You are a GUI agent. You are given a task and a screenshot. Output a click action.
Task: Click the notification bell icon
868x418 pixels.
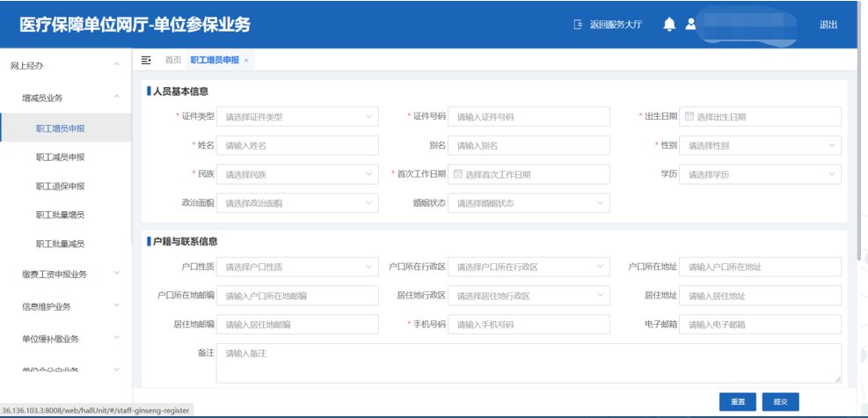click(669, 25)
